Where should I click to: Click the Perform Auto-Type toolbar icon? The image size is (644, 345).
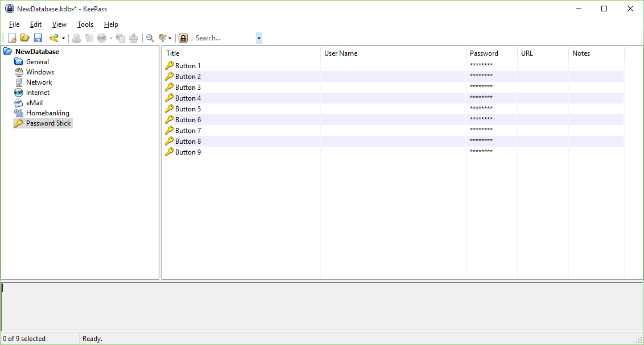click(134, 38)
